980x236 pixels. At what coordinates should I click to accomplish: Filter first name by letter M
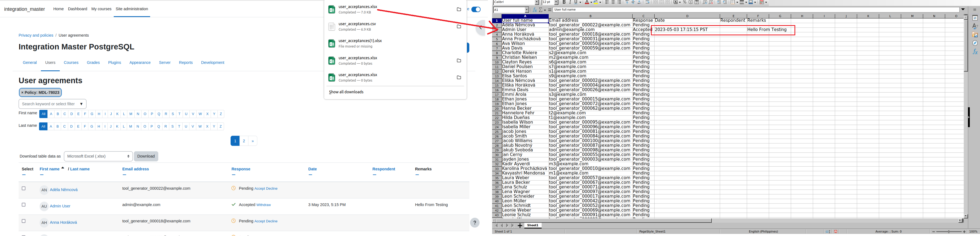coord(131,114)
